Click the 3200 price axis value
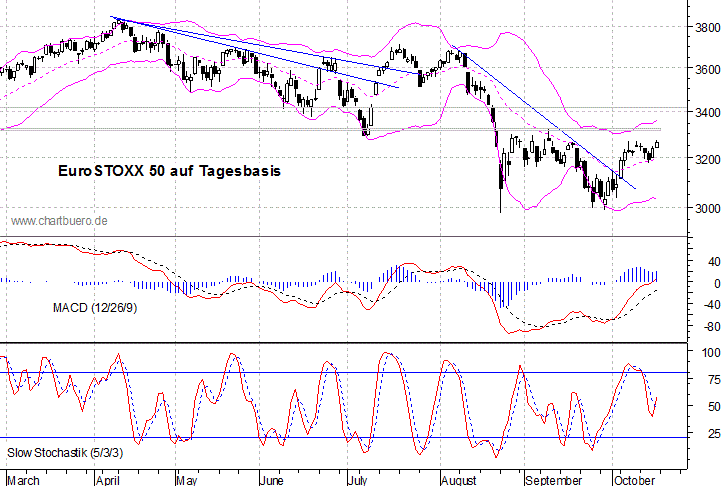The height and width of the screenshot is (486, 723). coord(707,160)
